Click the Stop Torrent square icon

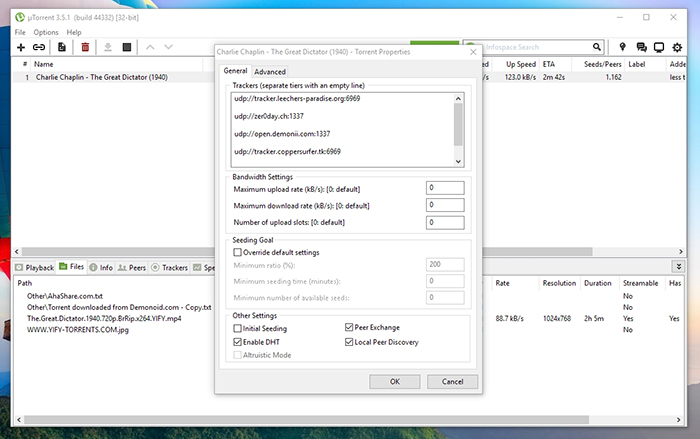pos(127,47)
